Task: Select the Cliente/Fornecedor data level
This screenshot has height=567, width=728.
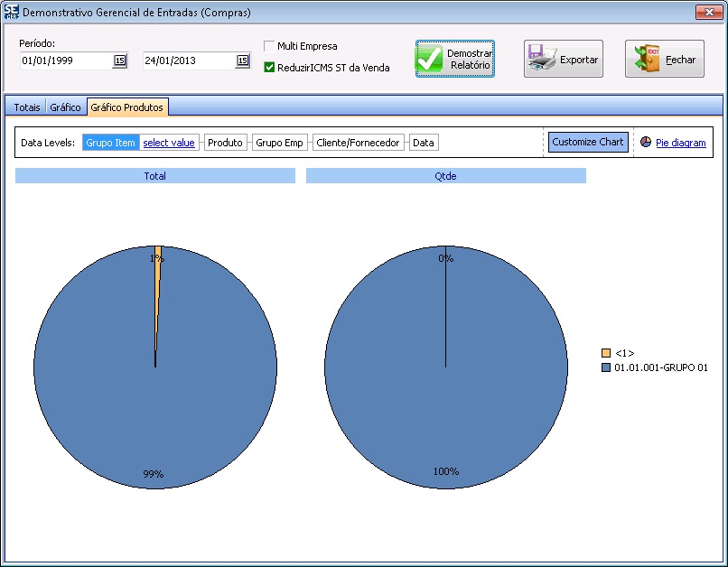Action: coord(358,143)
